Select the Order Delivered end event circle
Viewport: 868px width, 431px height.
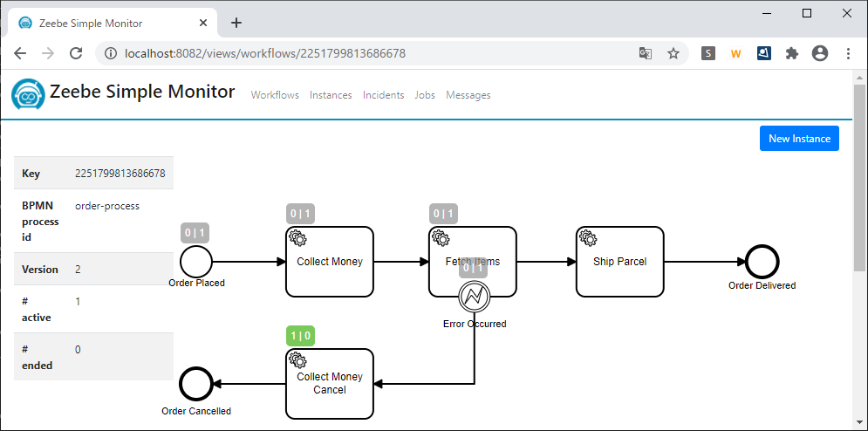click(762, 262)
